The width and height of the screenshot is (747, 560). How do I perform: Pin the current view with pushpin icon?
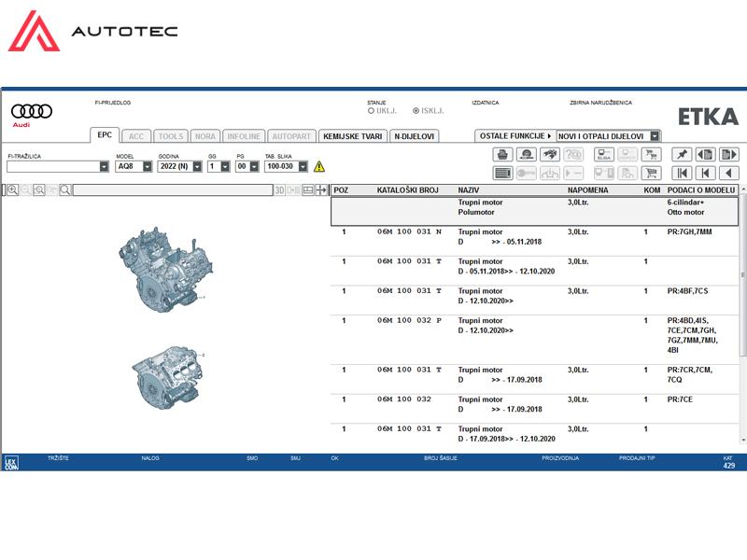click(x=682, y=154)
